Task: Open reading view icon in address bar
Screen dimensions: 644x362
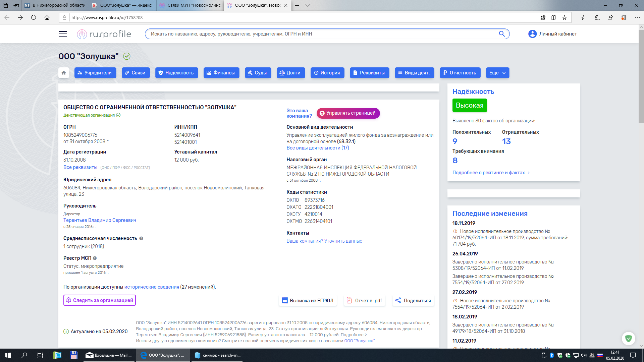Action: [x=553, y=17]
